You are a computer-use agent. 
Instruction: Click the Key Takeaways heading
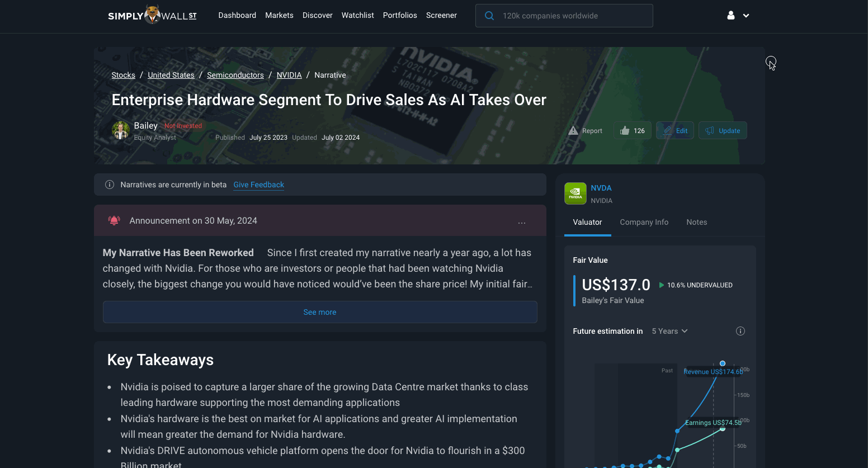(x=161, y=360)
